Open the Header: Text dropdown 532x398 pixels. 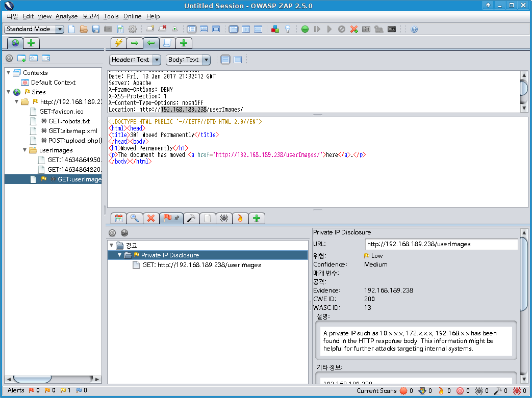135,60
